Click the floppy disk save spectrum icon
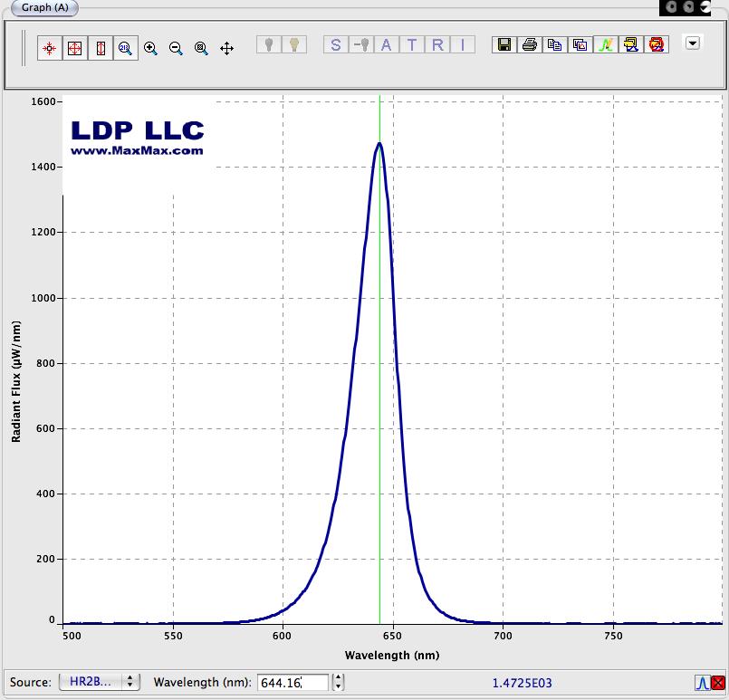The image size is (729, 700). click(x=504, y=45)
